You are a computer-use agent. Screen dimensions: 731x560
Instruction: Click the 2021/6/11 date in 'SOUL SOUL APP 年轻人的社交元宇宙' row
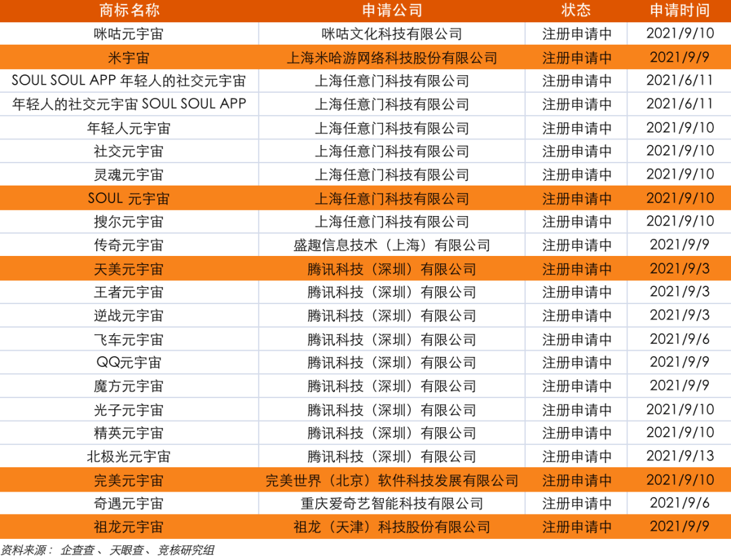(680, 81)
